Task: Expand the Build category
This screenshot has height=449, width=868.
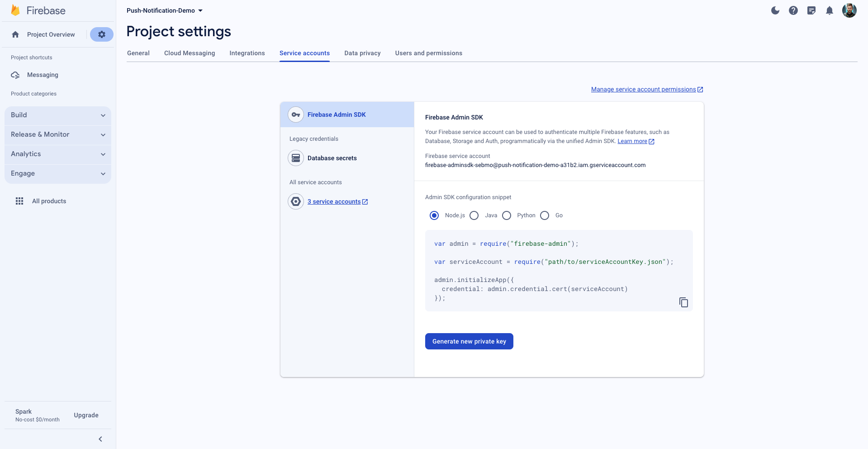Action: point(58,115)
